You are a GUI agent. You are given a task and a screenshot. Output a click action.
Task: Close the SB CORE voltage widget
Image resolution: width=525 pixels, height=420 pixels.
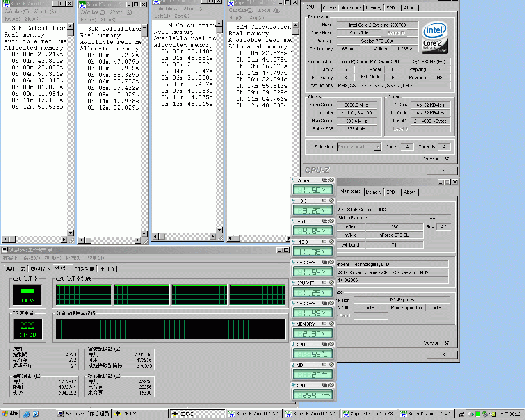331,262
